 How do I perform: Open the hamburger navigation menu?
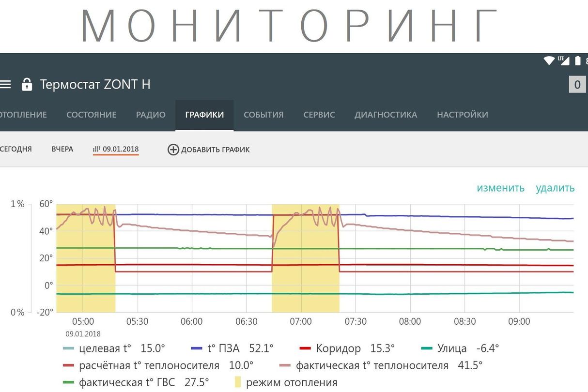coord(5,85)
